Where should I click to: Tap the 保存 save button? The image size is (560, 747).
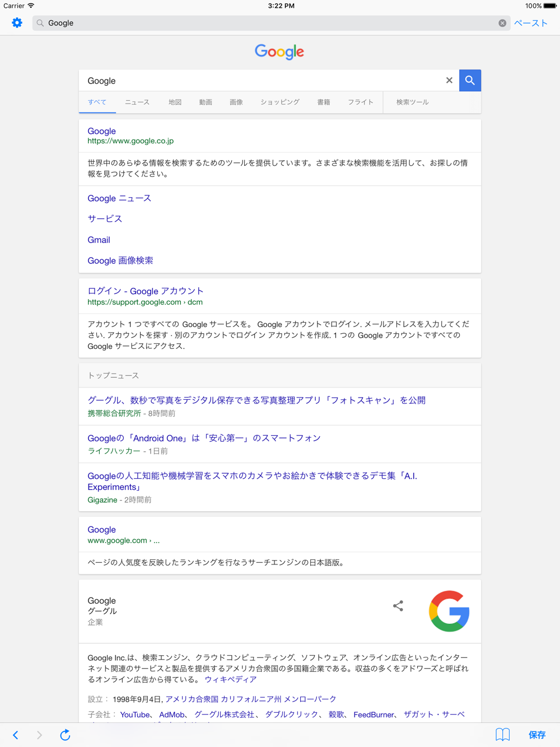click(537, 735)
